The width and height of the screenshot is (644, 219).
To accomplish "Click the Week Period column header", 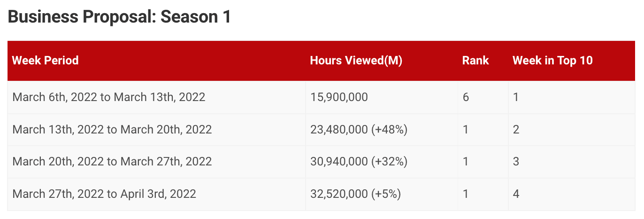I will click(x=46, y=61).
